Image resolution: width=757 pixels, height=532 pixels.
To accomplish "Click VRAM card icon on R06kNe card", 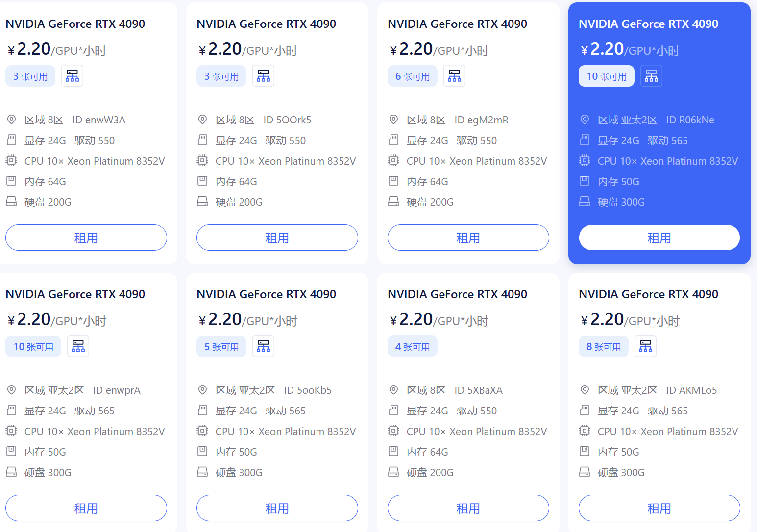I will point(585,140).
